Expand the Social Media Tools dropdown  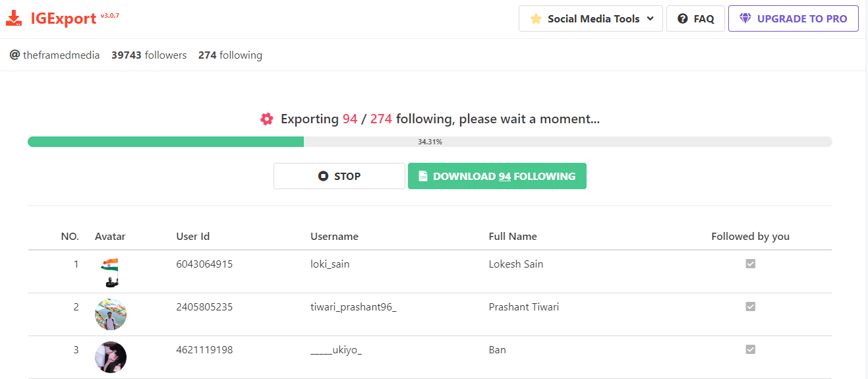tap(591, 18)
